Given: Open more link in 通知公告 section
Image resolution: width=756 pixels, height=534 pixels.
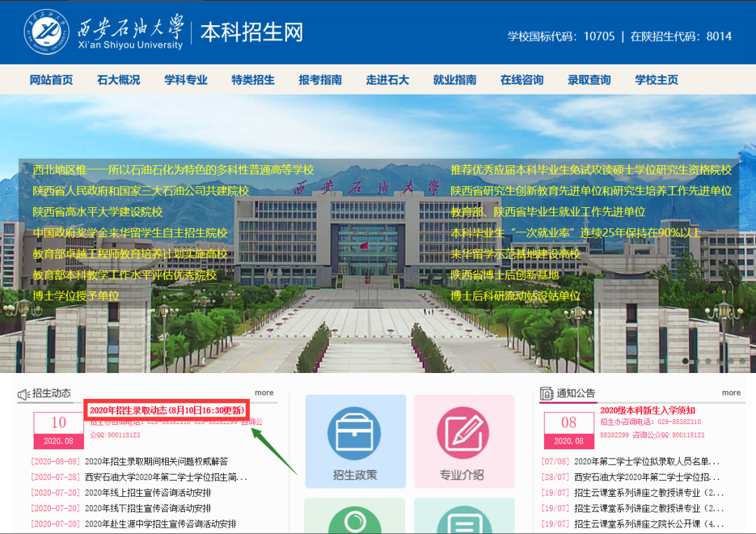Looking at the screenshot, I should (x=731, y=393).
